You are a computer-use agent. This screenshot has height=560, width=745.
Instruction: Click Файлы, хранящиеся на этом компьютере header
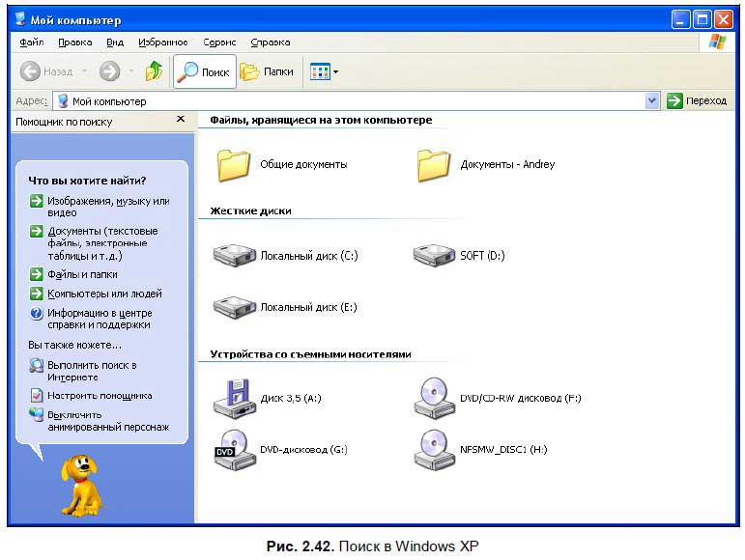pyautogui.click(x=321, y=120)
